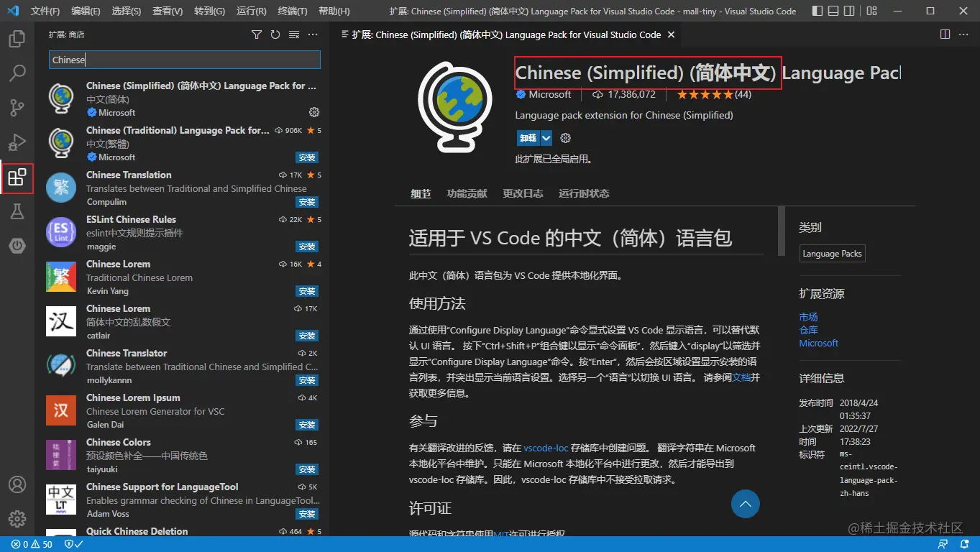This screenshot has width=980, height=552.
Task: Open the vscode-loc repository link
Action: pyautogui.click(x=546, y=448)
